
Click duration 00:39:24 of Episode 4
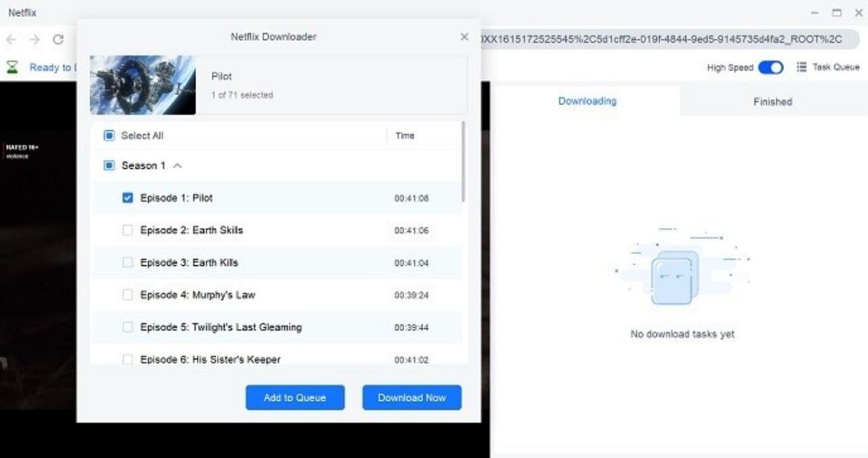[412, 295]
